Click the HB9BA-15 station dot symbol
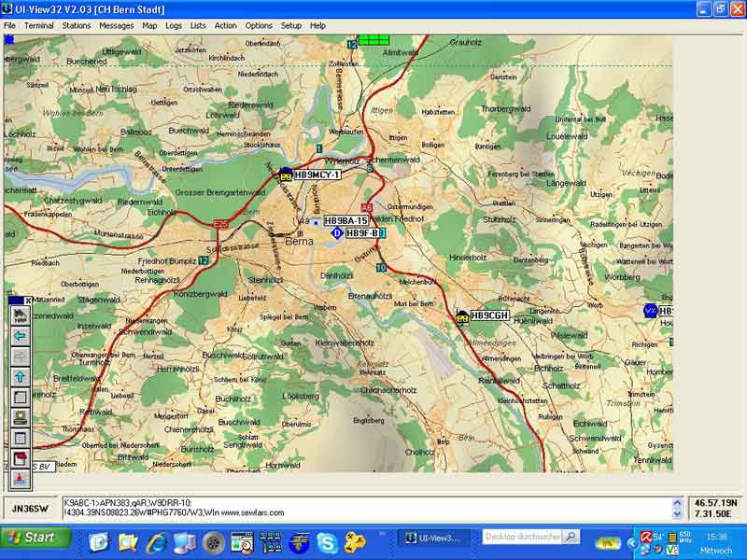747x560 pixels. (x=316, y=221)
